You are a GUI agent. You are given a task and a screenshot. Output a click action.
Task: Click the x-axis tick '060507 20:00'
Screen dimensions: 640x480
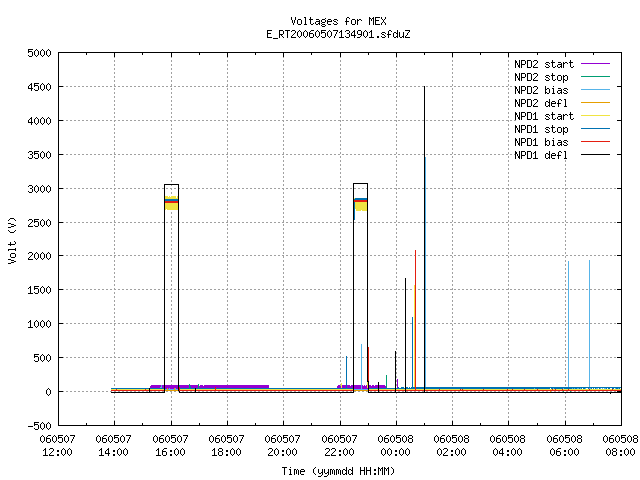[282, 446]
